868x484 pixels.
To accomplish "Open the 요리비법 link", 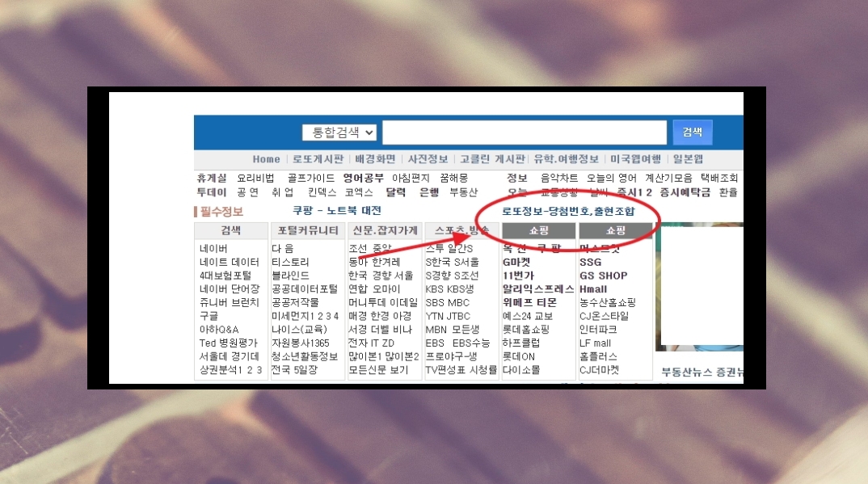I will (255, 178).
